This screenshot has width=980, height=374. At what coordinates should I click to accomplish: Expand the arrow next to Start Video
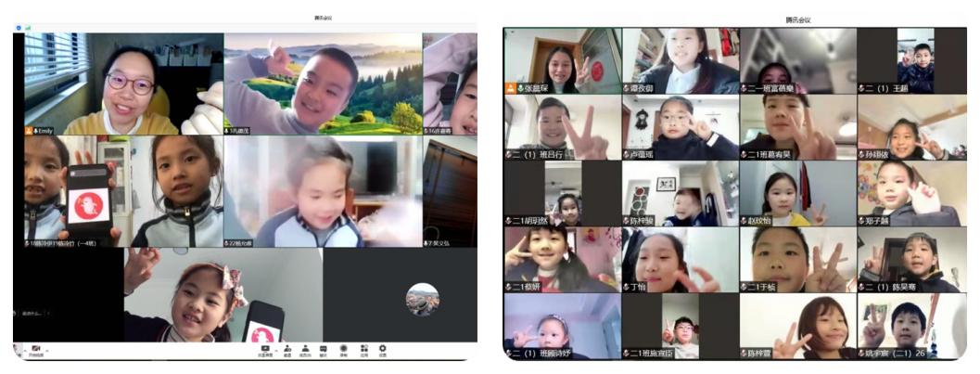point(45,349)
